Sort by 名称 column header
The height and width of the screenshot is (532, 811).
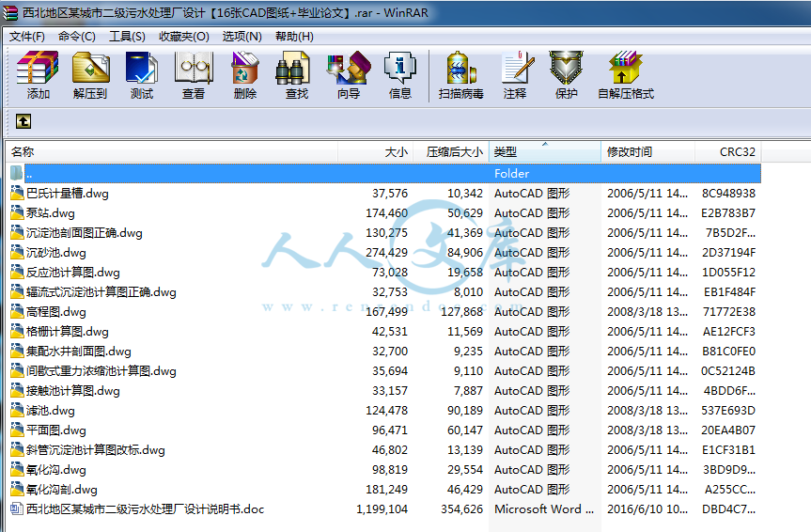click(x=172, y=151)
